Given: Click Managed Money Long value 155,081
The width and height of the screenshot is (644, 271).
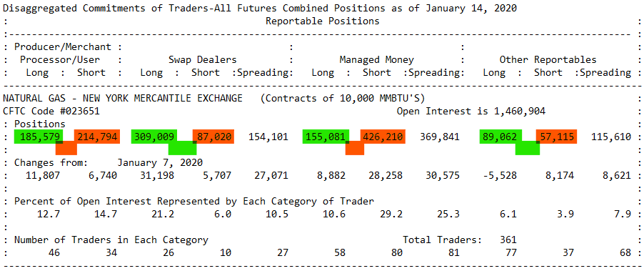Looking at the screenshot, I should [326, 137].
